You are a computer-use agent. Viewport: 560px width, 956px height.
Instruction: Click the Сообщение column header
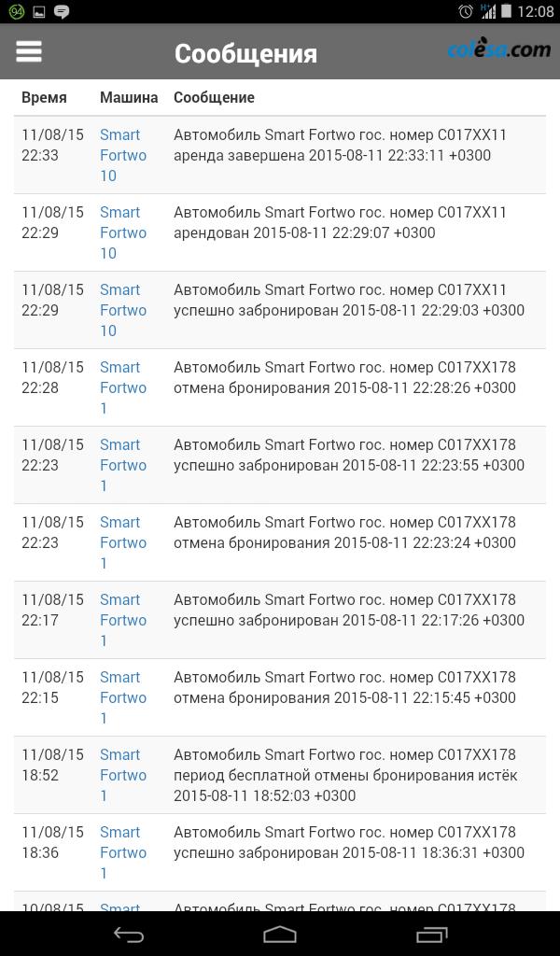pyautogui.click(x=214, y=97)
